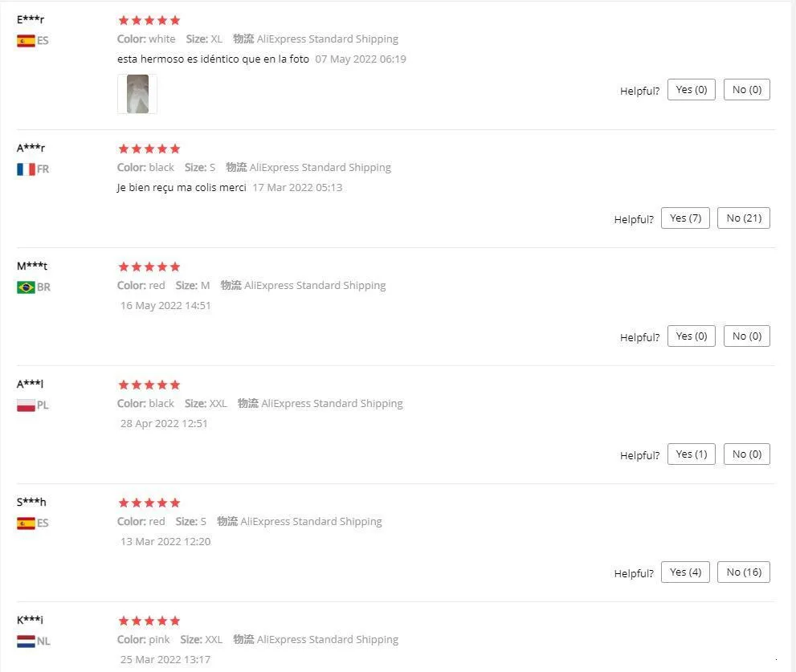Screen dimensions: 796x672
Task: Click the Netherlands flag next to K***i
Action: (26, 641)
